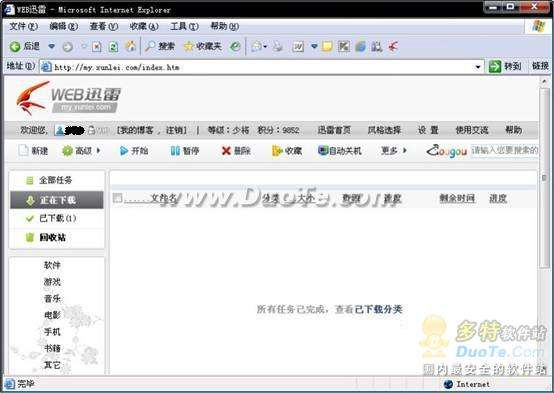Image resolution: width=554 pixels, height=393 pixels.
Task: Click the 删除 (Delete) red X button
Action: (236, 151)
